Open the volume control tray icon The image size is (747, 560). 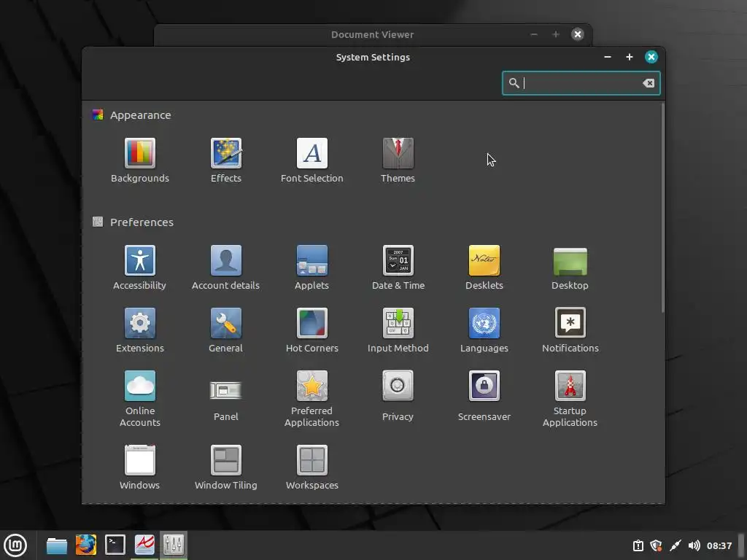pyautogui.click(x=694, y=545)
